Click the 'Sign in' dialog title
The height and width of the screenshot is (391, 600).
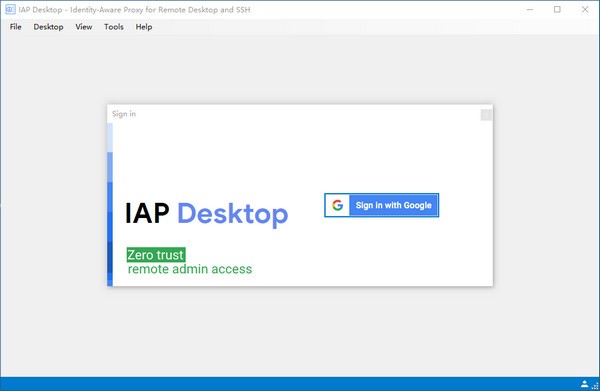tap(124, 114)
